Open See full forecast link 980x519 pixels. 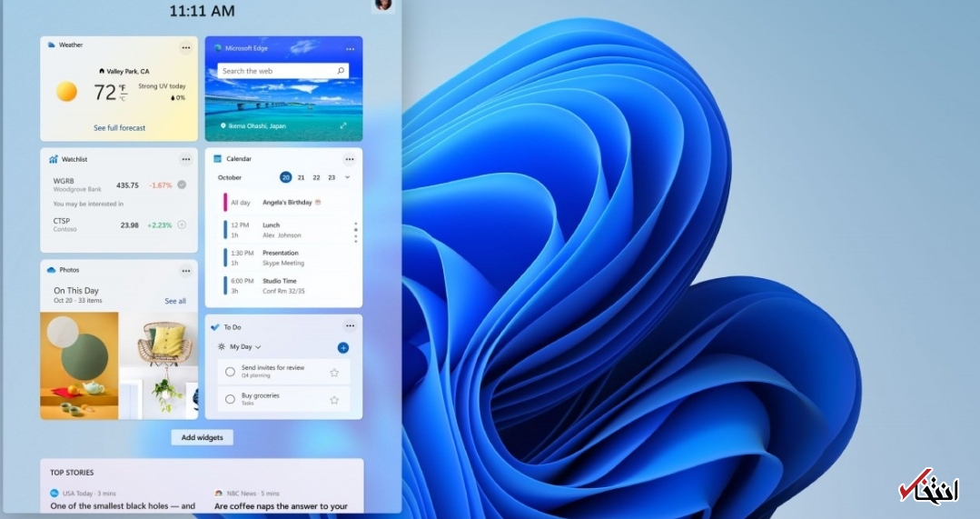(x=119, y=128)
